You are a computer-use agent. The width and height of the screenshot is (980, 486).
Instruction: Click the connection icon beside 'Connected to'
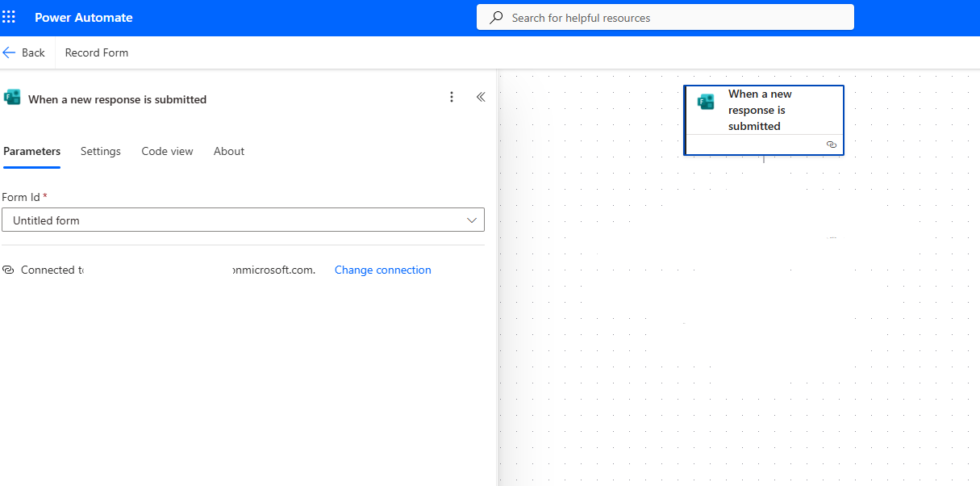pos(9,270)
